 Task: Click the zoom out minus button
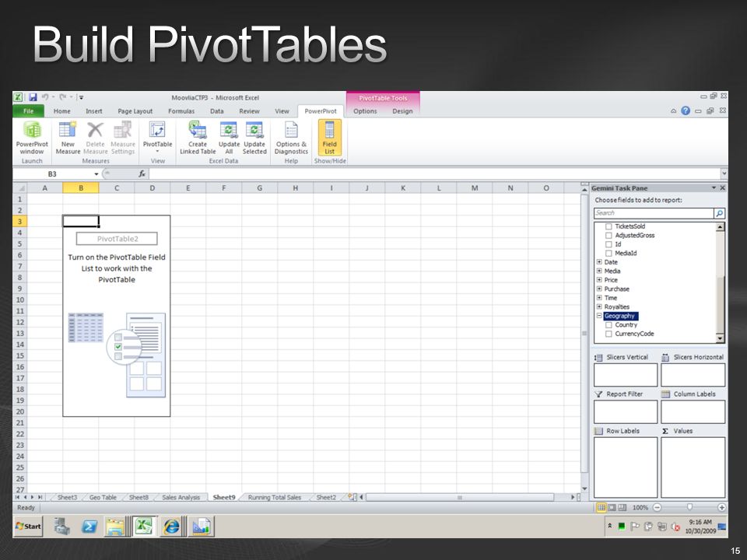pyautogui.click(x=657, y=508)
